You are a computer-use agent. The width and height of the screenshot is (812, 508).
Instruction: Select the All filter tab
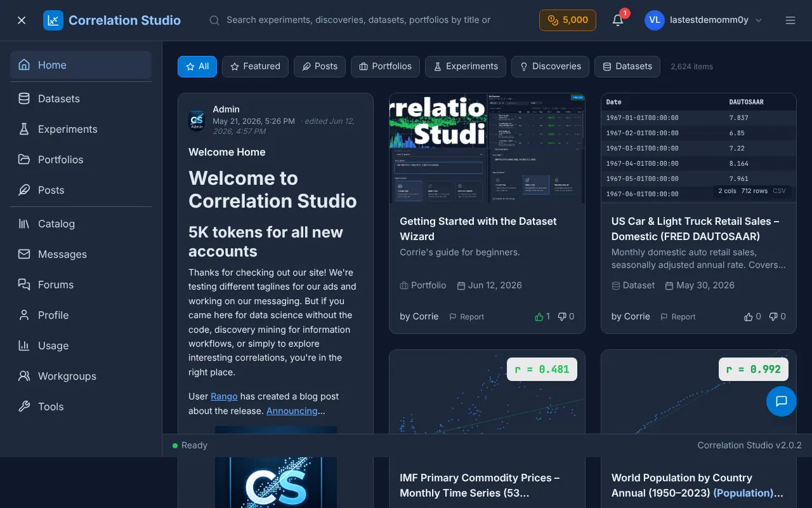(197, 67)
